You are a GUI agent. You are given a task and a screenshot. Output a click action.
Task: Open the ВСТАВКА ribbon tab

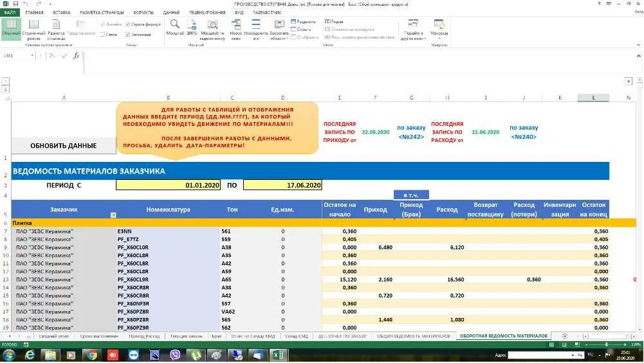(62, 13)
